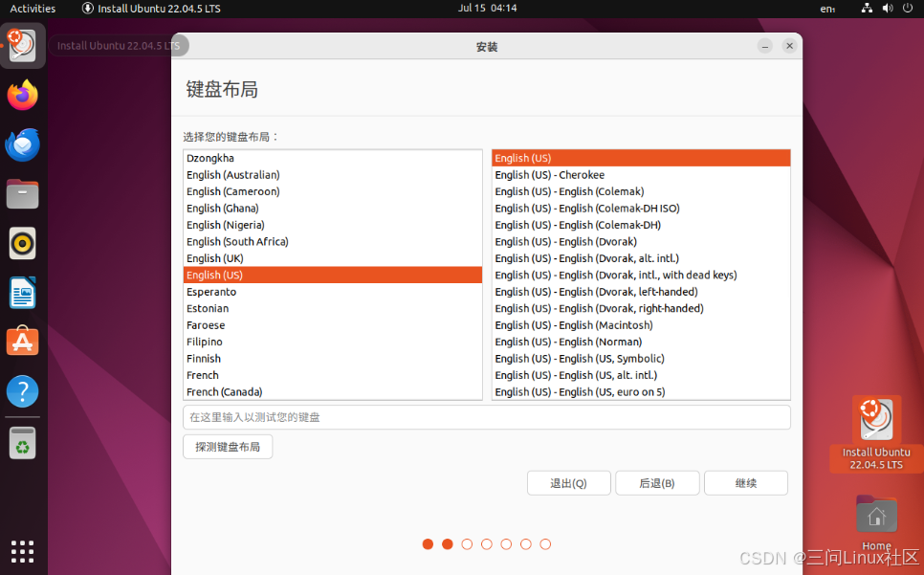Select English (Australian) layout

[333, 175]
